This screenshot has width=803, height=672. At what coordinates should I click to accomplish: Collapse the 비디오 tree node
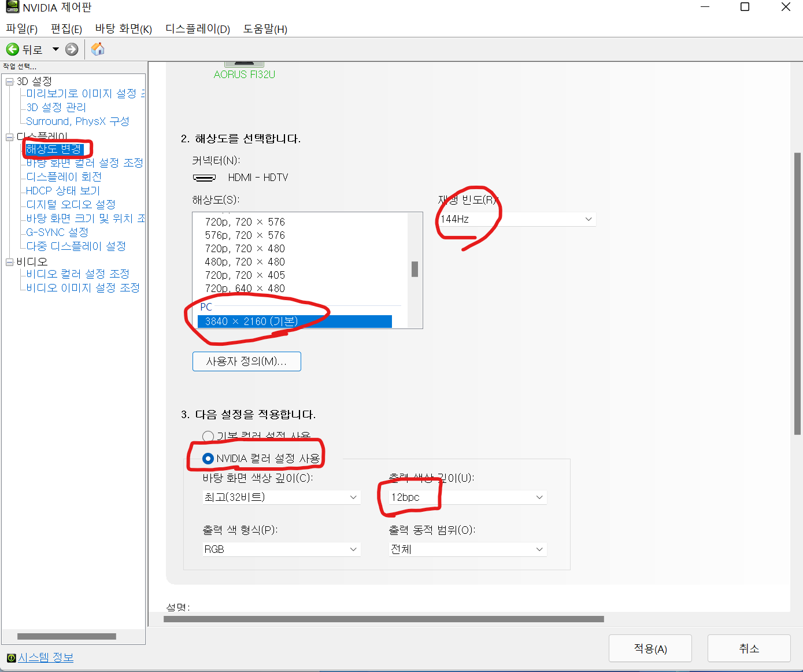tap(9, 262)
